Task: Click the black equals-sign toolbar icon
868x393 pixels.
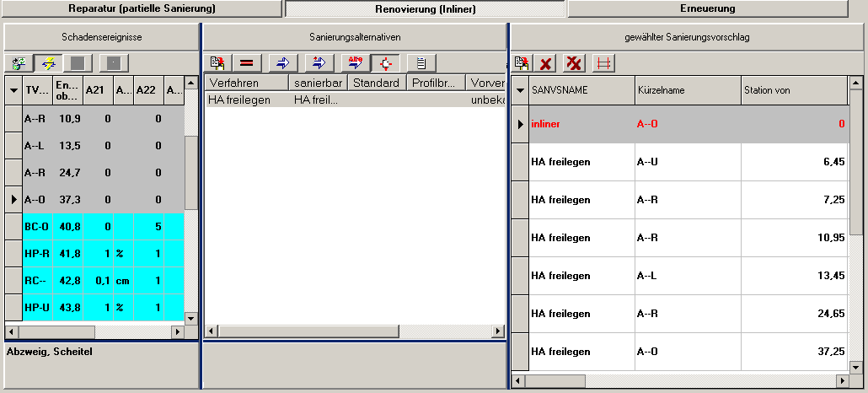Action: [x=247, y=62]
